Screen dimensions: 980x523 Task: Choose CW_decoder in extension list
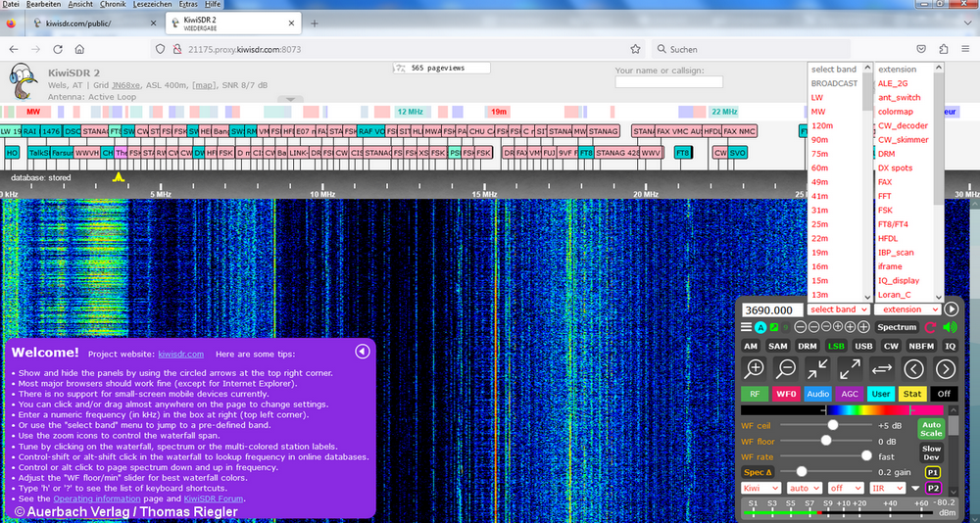click(903, 125)
